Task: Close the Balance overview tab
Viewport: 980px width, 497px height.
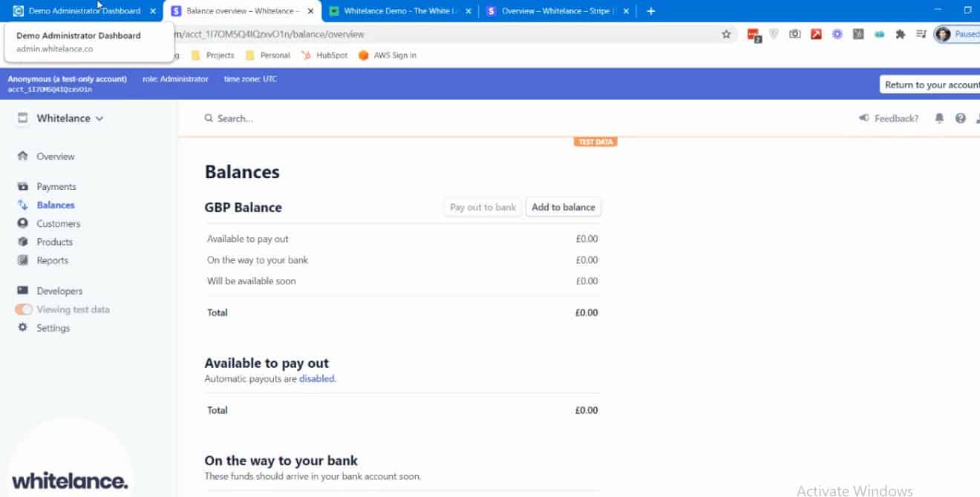Action: point(310,11)
